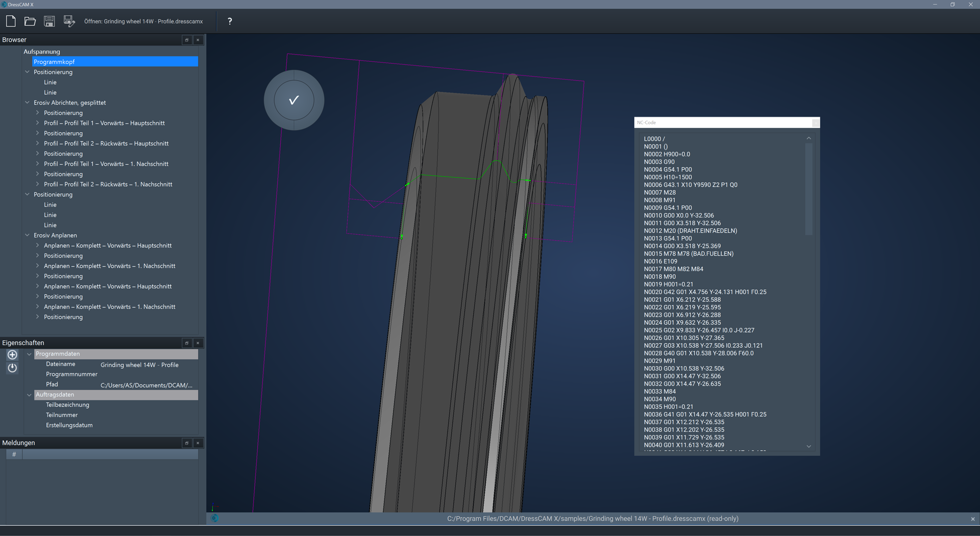
Task: Open a file using the folder icon
Action: click(x=30, y=21)
